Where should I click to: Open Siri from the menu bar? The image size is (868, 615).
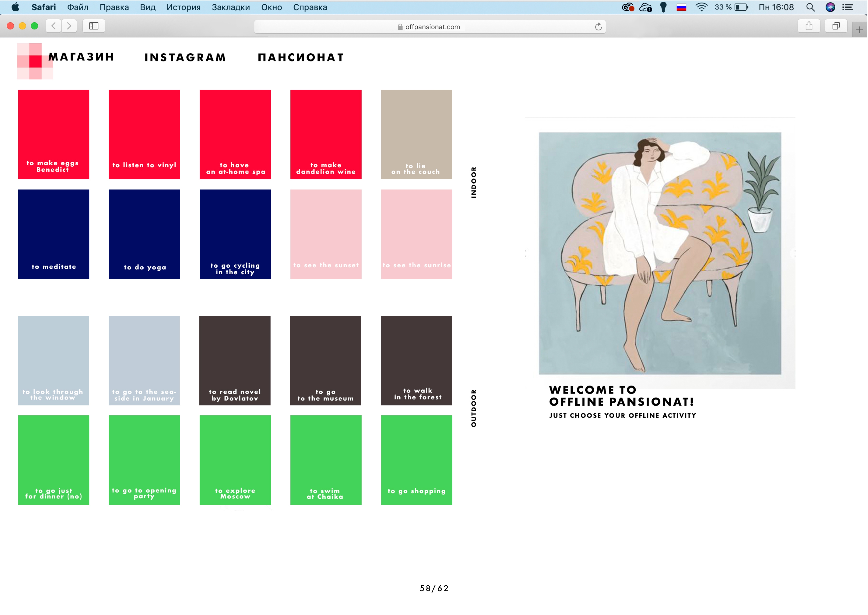click(830, 7)
